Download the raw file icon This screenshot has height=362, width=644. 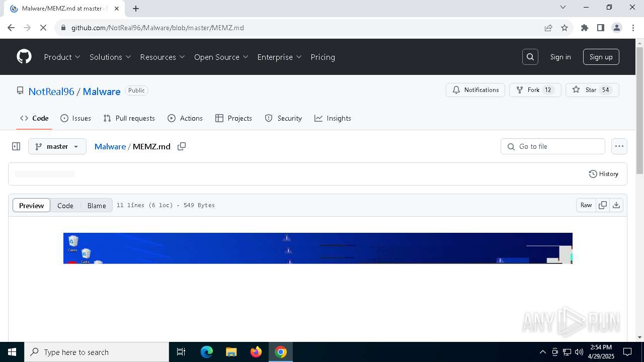point(616,205)
